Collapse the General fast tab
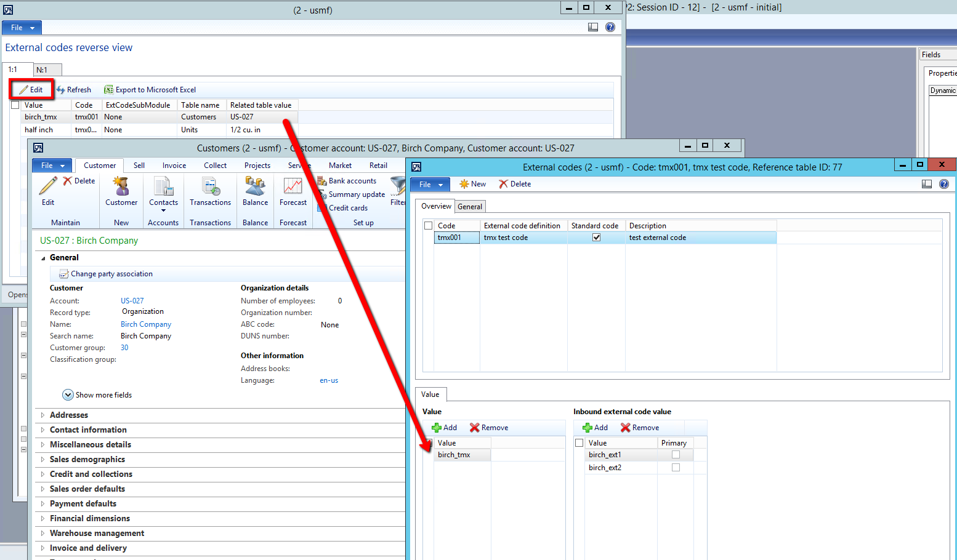This screenshot has height=560, width=957. (43, 258)
